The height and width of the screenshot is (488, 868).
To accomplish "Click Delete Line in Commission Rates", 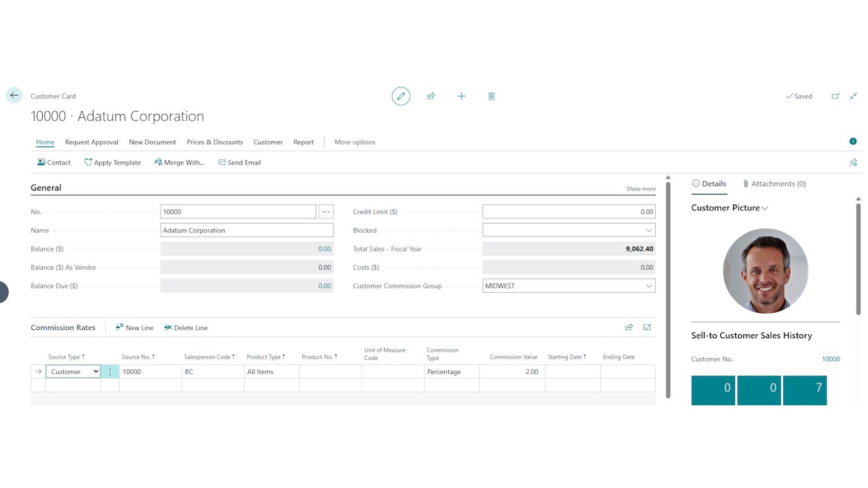I will (x=186, y=327).
